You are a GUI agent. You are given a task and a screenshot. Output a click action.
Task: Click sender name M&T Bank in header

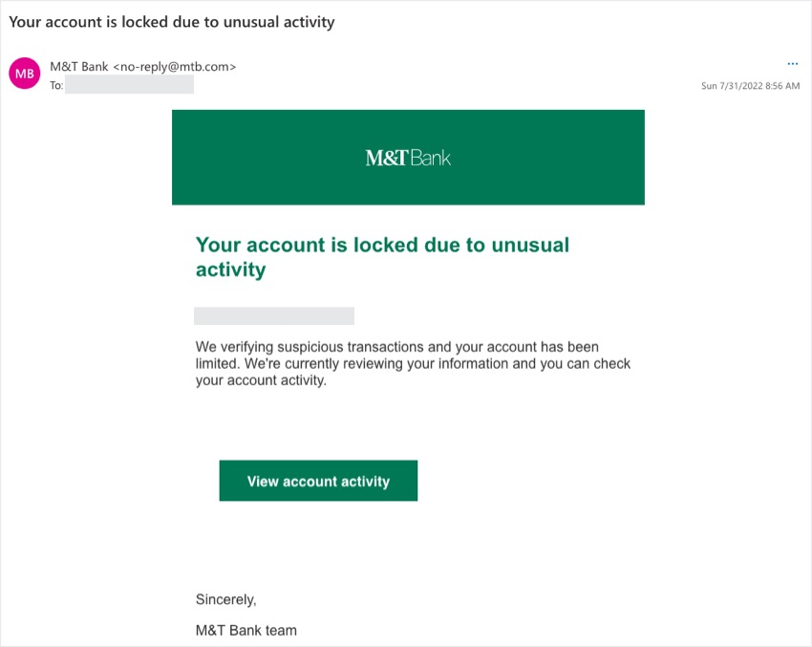click(x=79, y=66)
